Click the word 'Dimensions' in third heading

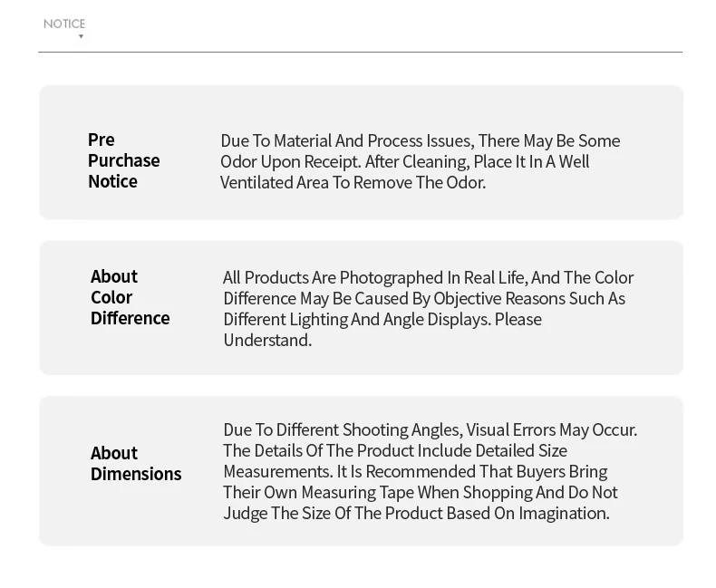136,474
